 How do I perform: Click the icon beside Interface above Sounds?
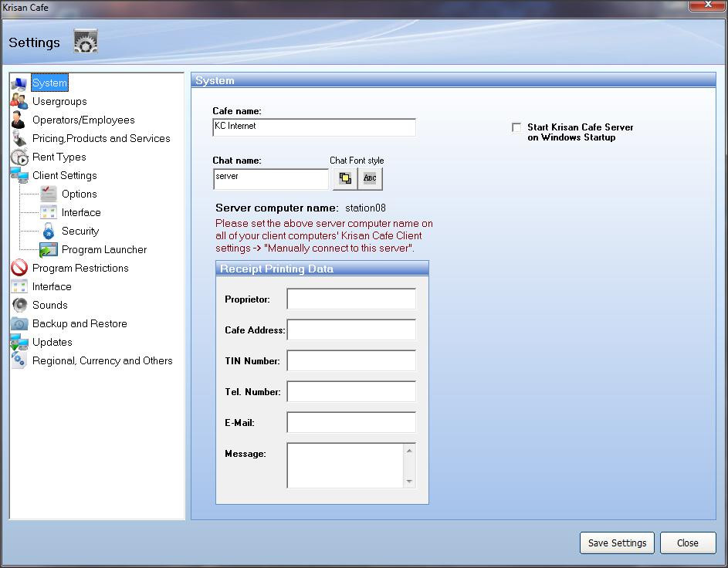coord(19,287)
